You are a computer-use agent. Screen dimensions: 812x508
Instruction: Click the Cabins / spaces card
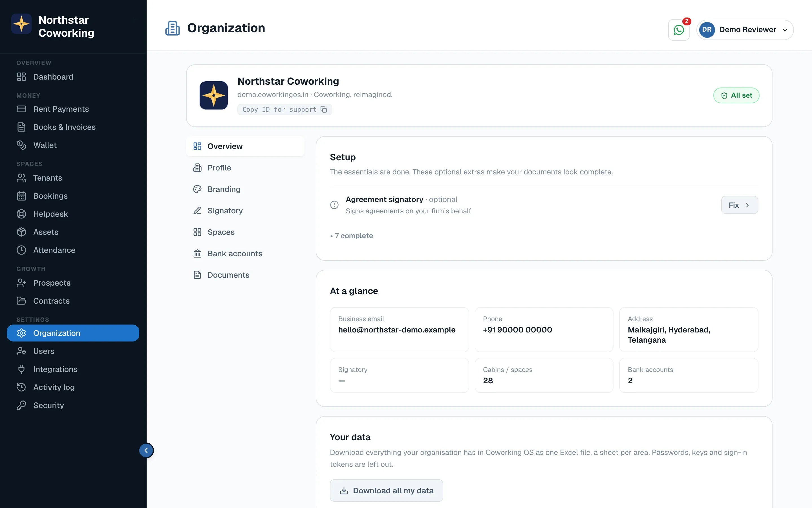[544, 375]
